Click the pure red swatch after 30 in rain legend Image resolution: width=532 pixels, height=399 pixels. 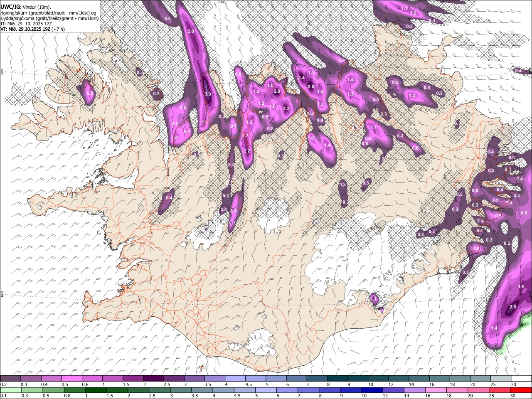[x=521, y=390]
